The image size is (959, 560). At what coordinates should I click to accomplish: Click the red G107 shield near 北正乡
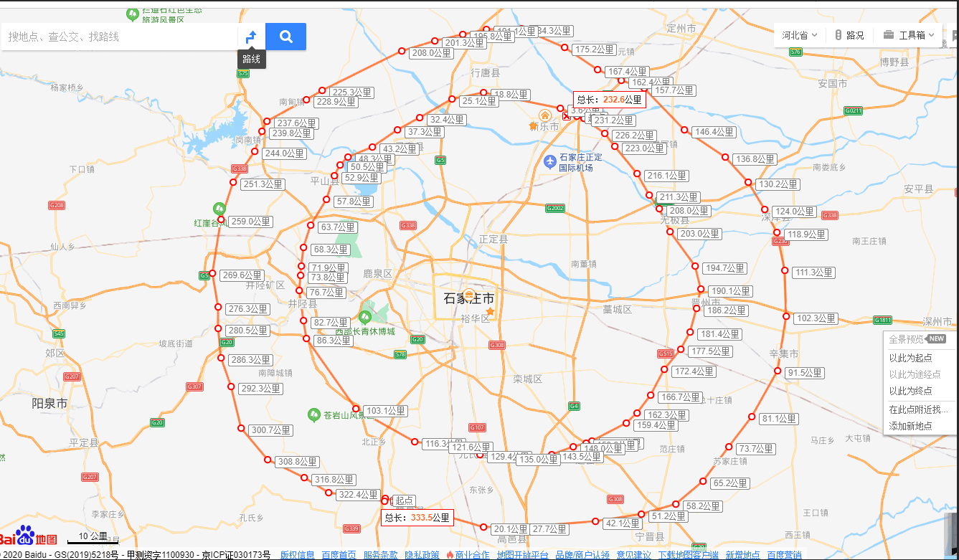[477, 428]
